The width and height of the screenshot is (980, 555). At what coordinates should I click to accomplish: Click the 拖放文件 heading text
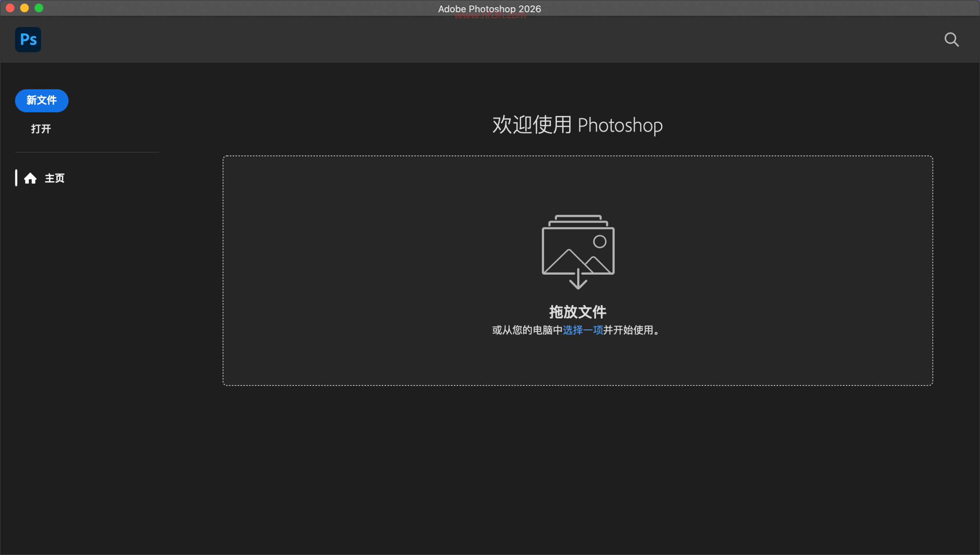[x=578, y=312]
